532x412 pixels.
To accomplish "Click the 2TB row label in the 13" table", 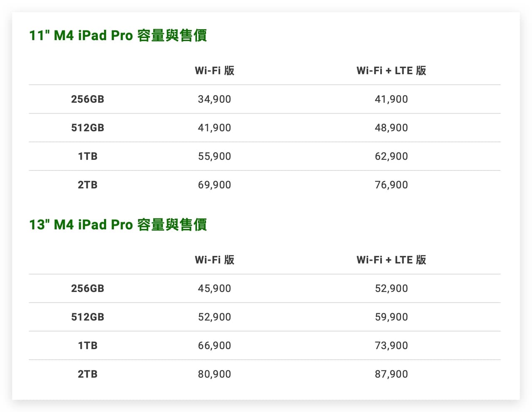I will tap(88, 374).
